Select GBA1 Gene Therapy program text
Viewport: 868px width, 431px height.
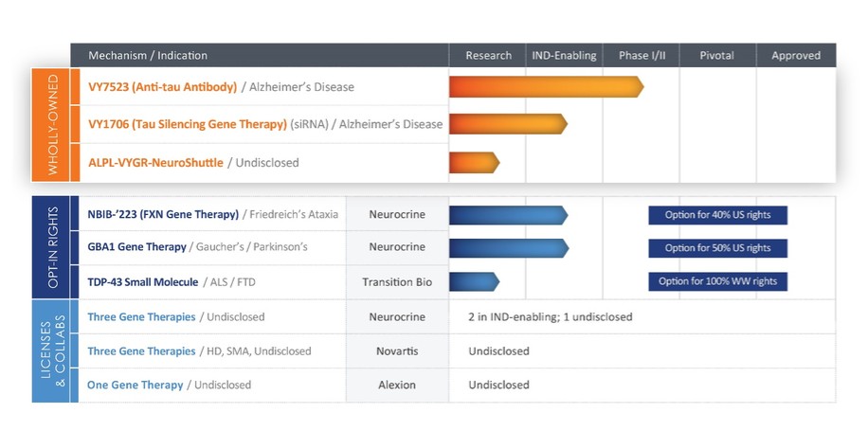137,247
